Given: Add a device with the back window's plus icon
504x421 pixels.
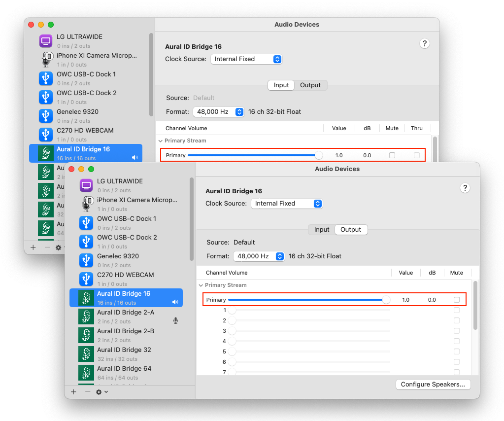Looking at the screenshot, I should pyautogui.click(x=33, y=247).
